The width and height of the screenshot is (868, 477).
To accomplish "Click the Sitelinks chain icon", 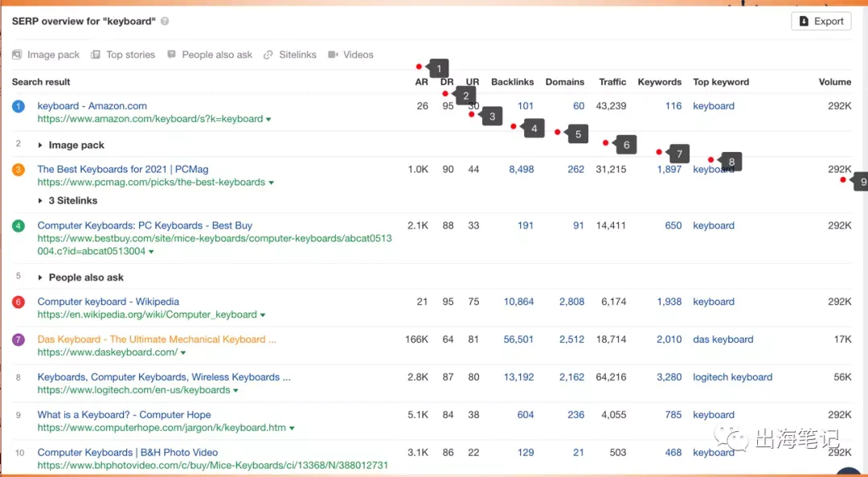I will point(268,55).
